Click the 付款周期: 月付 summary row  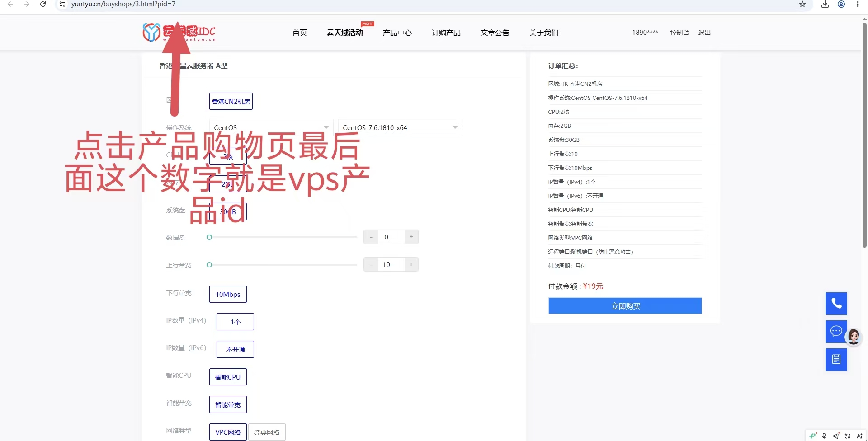(x=625, y=266)
